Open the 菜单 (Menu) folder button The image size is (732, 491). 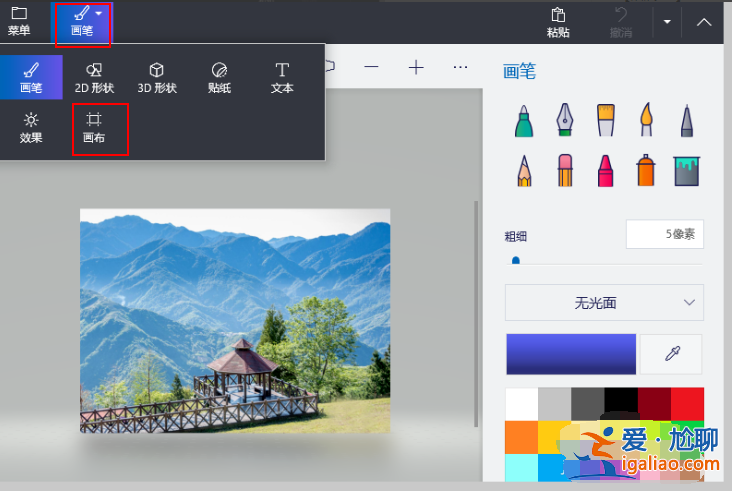tap(19, 22)
